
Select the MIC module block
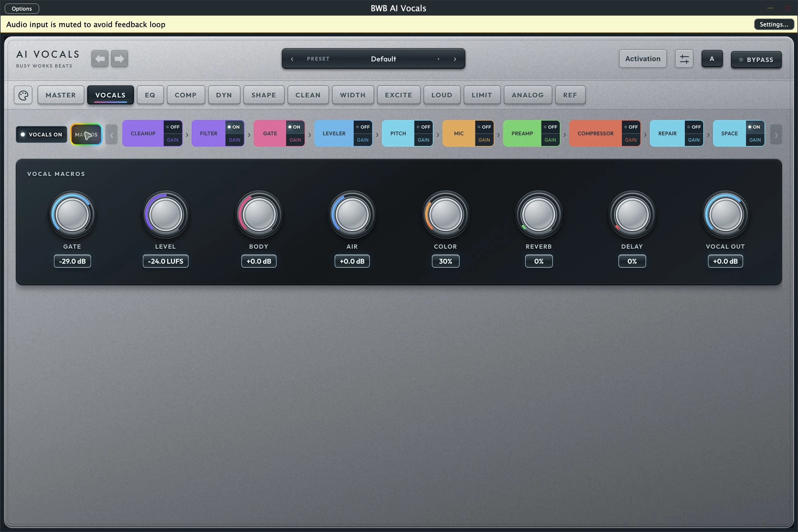(458, 133)
